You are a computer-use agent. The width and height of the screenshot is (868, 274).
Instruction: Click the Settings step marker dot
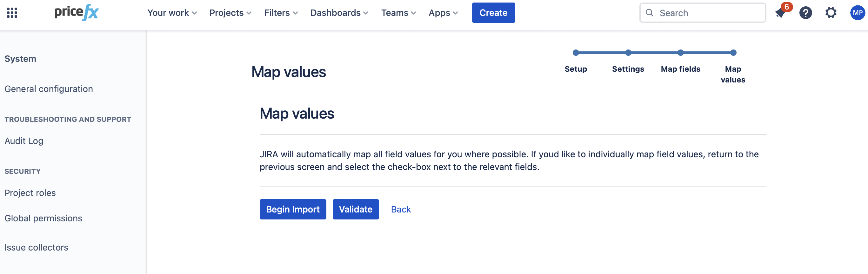pyautogui.click(x=628, y=53)
